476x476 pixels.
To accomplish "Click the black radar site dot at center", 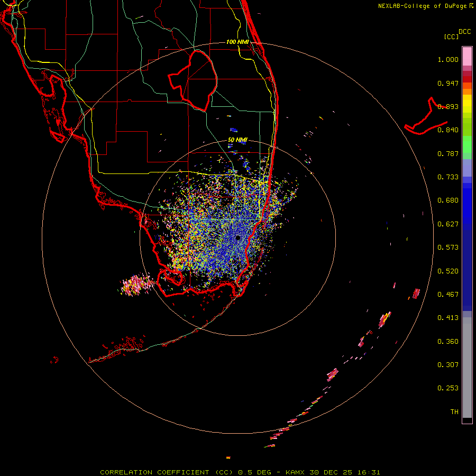I will coord(237,237).
